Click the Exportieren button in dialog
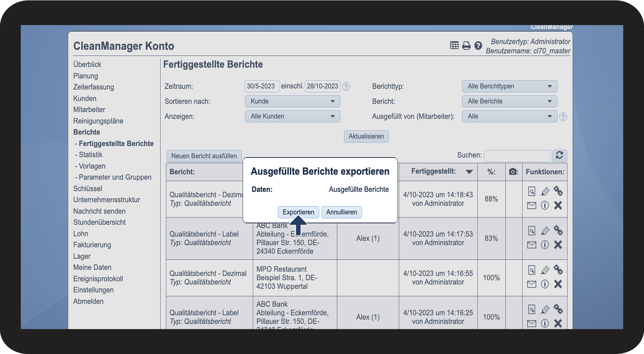The height and width of the screenshot is (354, 644). click(x=298, y=212)
